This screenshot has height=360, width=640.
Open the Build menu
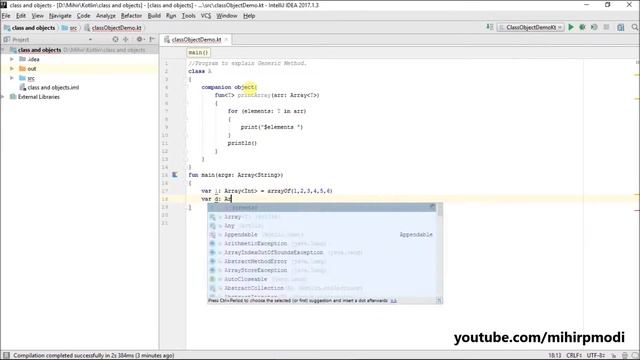pos(154,16)
